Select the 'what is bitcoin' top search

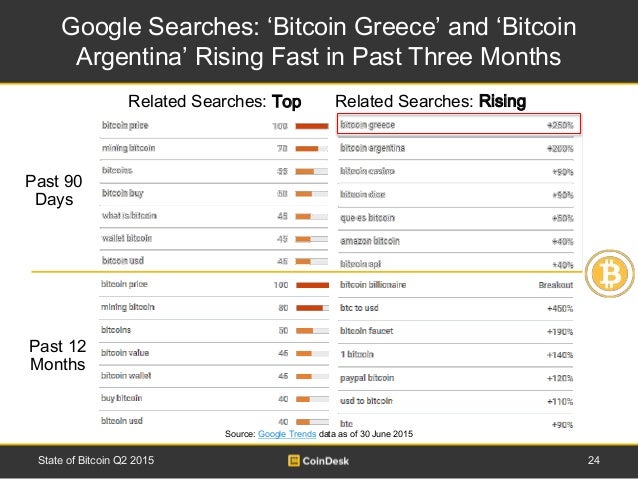click(x=129, y=216)
